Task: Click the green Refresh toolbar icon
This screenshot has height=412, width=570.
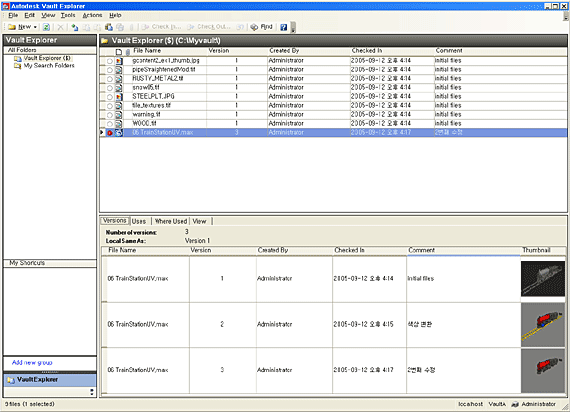Action: (x=46, y=27)
